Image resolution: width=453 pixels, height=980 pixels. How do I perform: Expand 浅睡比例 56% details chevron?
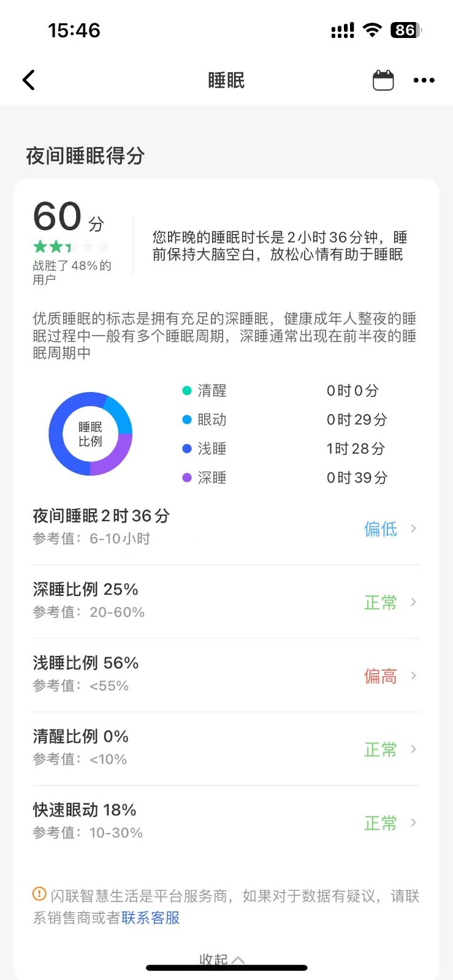[414, 676]
